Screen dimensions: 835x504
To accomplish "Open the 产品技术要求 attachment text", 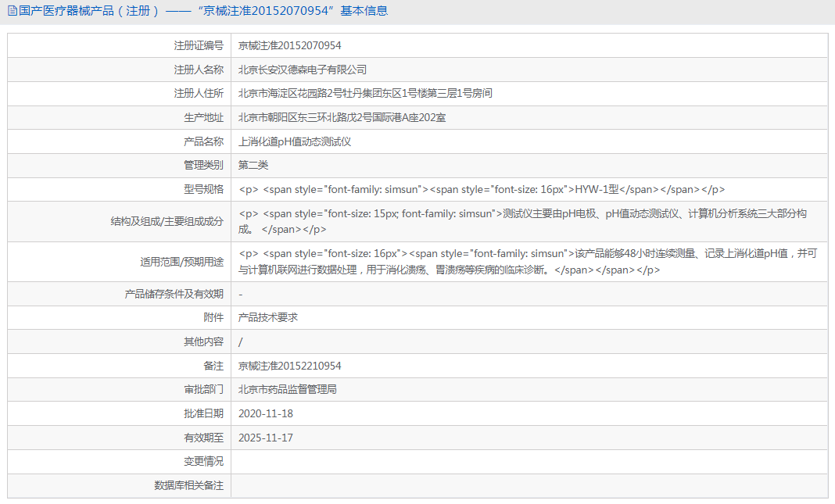I will click(x=268, y=317).
